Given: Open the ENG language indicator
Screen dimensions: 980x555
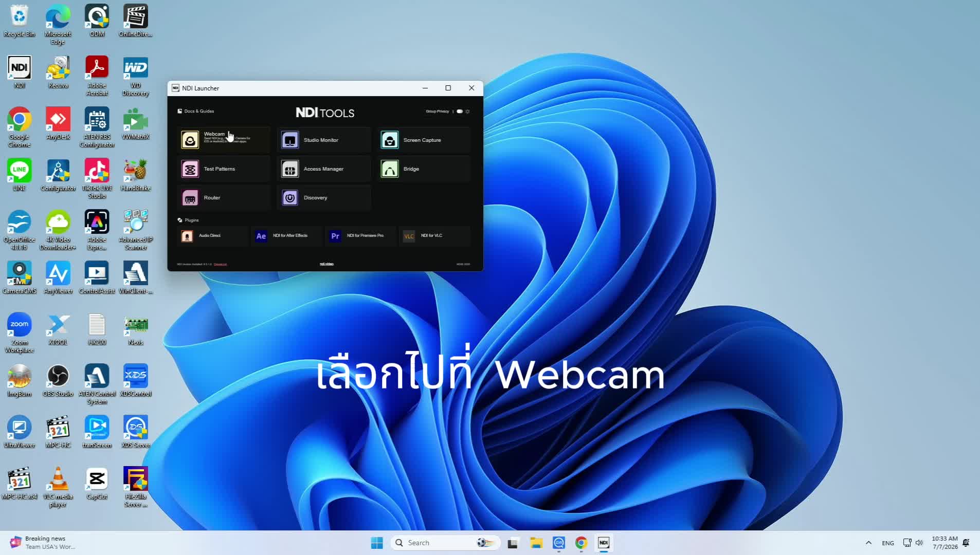Looking at the screenshot, I should click(888, 543).
